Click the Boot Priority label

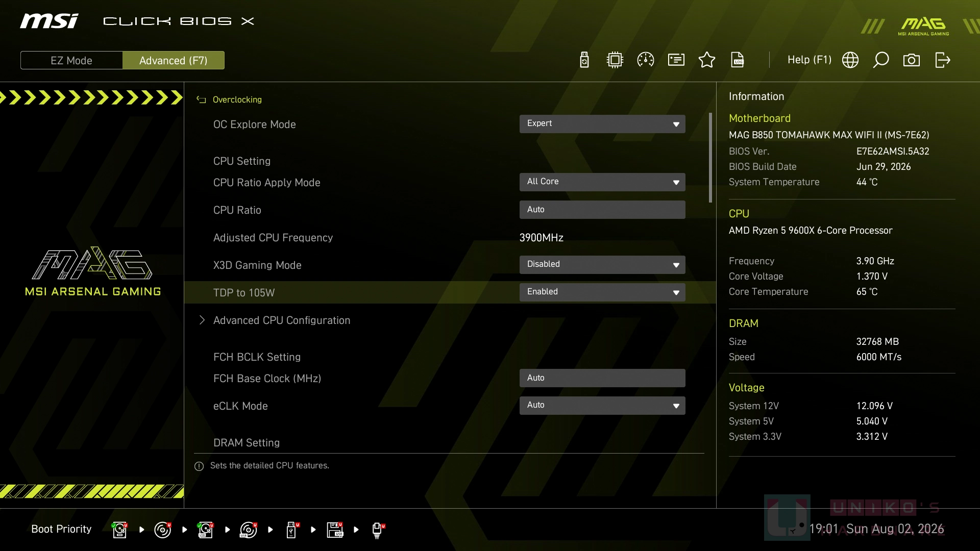(61, 529)
